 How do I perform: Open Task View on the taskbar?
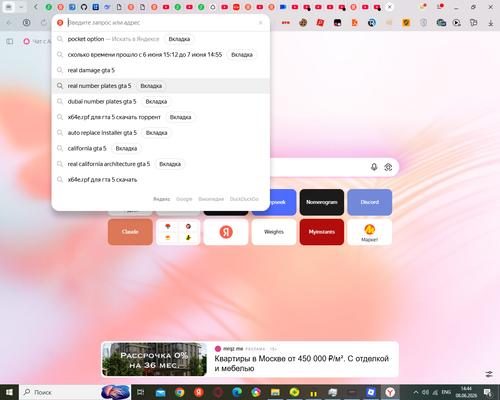pos(141,392)
